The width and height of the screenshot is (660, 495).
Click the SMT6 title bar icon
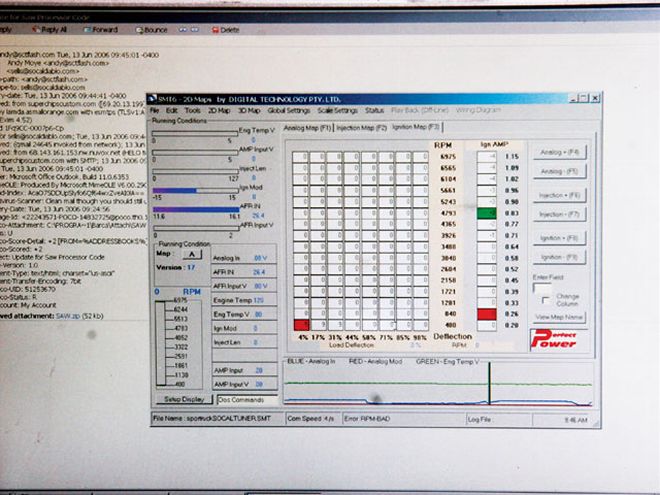(152, 99)
